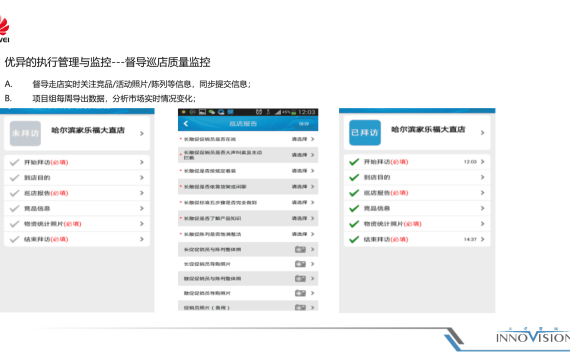Image resolution: width=570 pixels, height=360 pixels.
Task: Tap green checkmark beside 到店目的 in 已拜访 panel
Action: [x=354, y=177]
